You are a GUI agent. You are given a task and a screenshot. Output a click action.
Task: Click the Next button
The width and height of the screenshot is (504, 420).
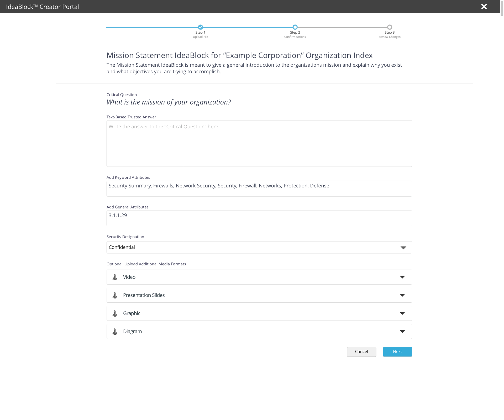click(397, 352)
